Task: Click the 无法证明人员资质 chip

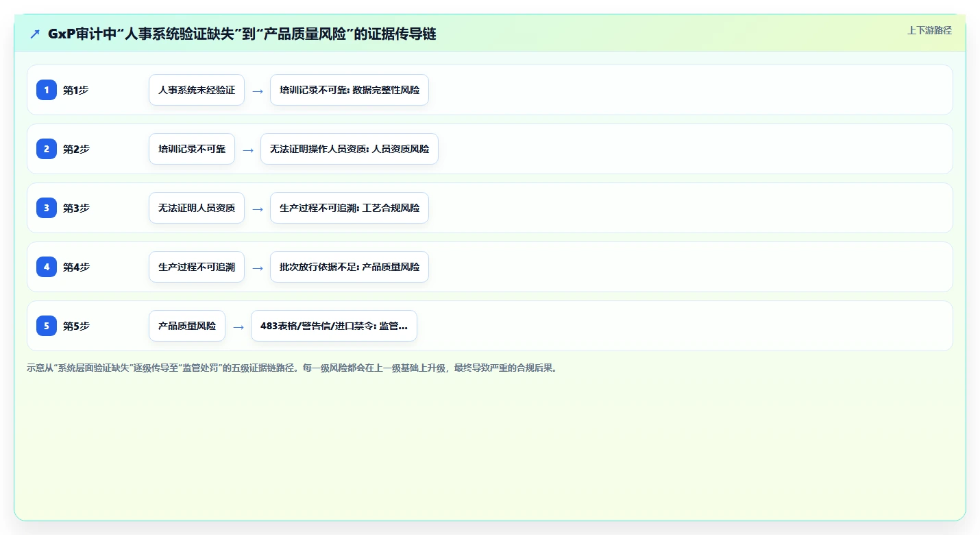Action: [x=197, y=208]
